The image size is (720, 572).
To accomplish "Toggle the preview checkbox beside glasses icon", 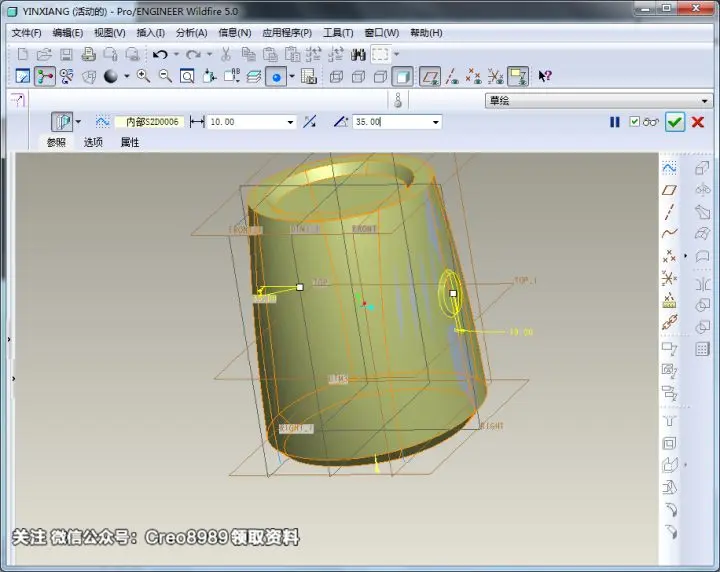I will point(635,122).
